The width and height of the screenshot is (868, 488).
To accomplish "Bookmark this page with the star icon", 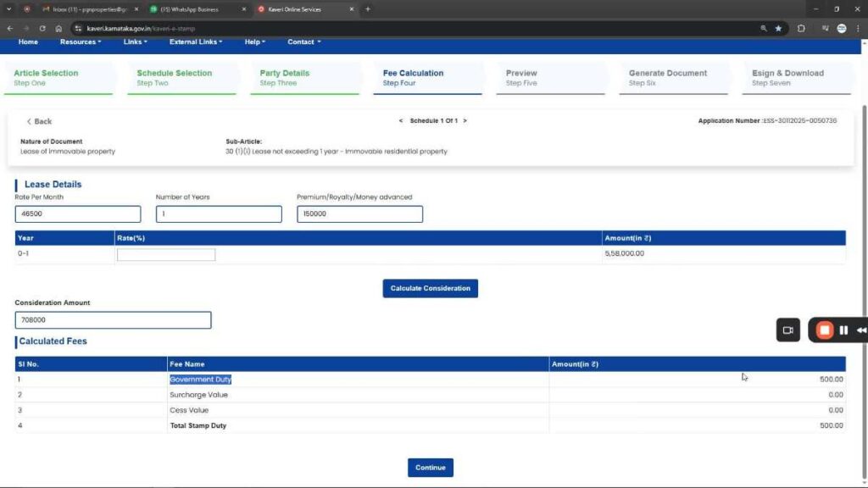I will coord(778,28).
